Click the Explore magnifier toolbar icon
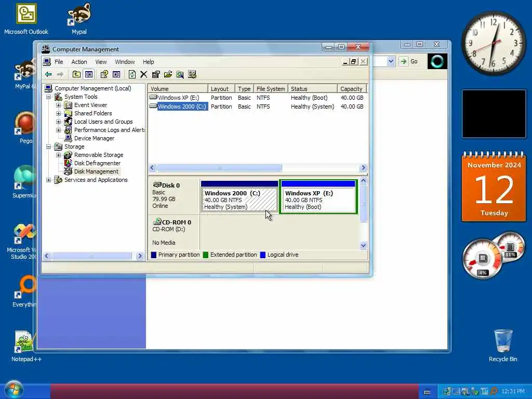Screen dimensions: 532x399 point(180,74)
